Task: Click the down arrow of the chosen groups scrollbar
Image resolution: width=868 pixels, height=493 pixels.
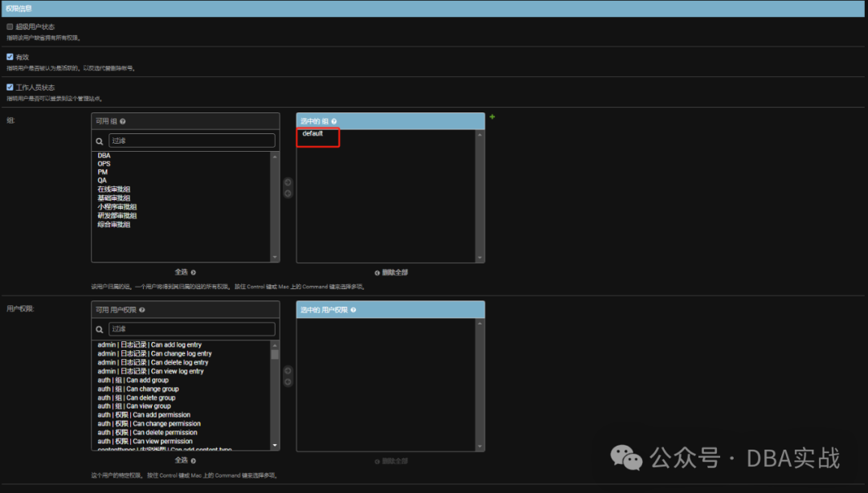Action: 480,258
